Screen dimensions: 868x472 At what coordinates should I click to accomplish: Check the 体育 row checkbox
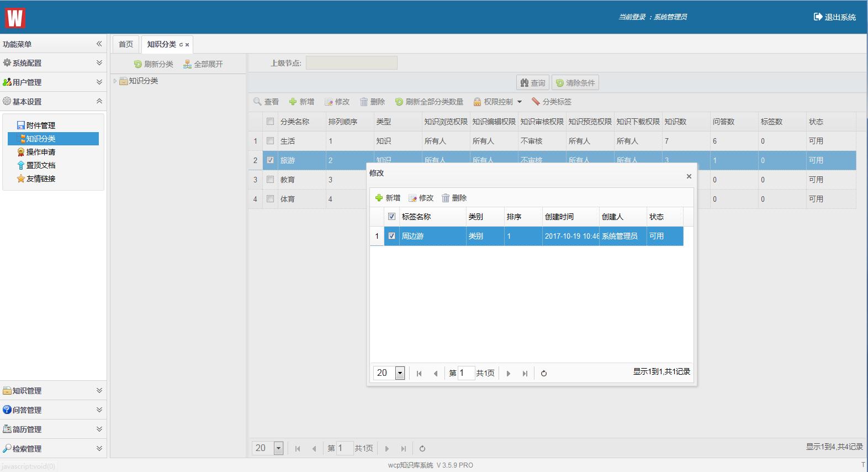pos(270,199)
